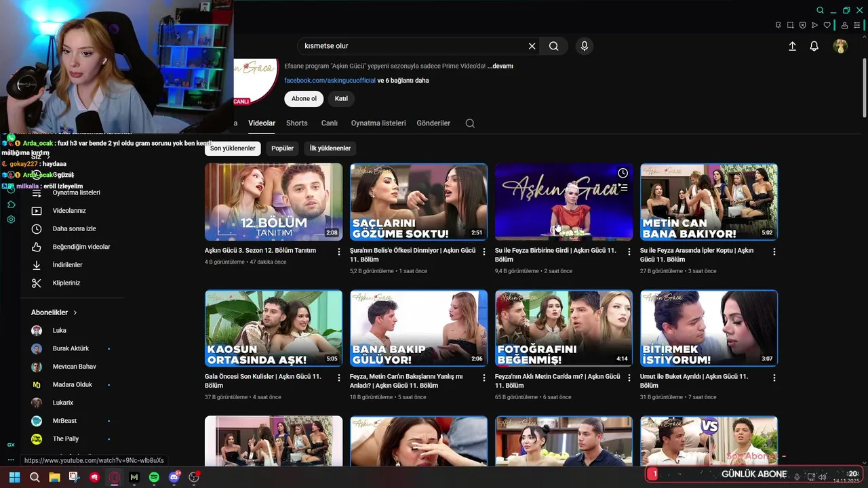Clear the search box with the X icon
This screenshot has height=488, width=868.
point(532,46)
